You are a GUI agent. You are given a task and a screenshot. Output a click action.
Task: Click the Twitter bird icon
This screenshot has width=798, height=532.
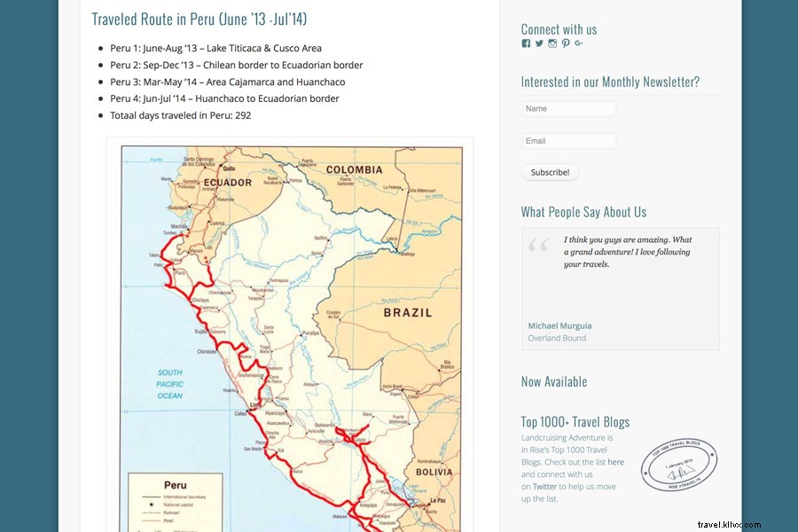(x=539, y=43)
